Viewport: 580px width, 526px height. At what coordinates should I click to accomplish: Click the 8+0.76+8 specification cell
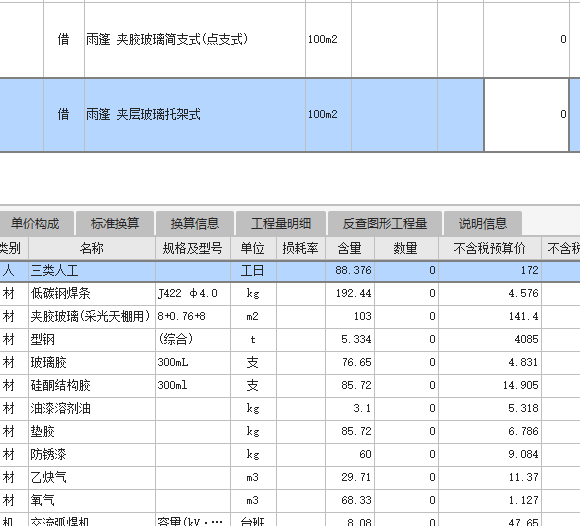[193, 317]
